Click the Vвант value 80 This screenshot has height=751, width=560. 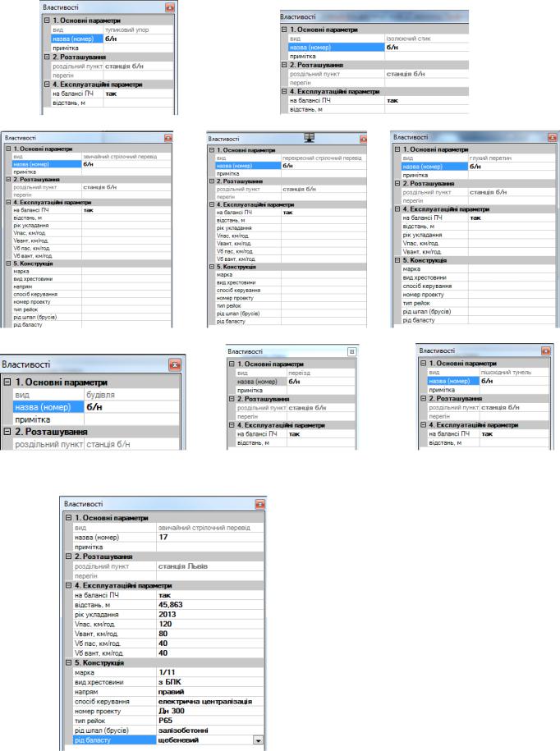[210, 634]
